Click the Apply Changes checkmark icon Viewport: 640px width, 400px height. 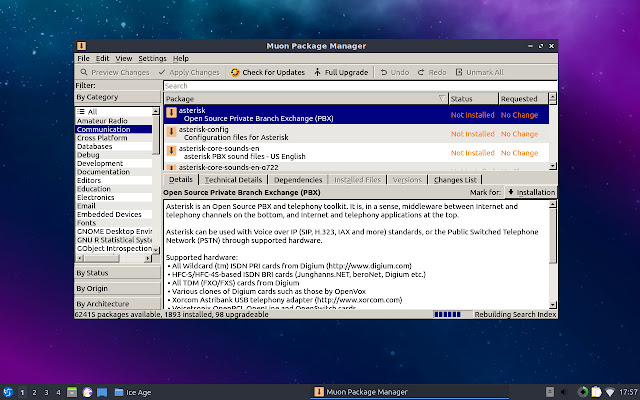162,72
